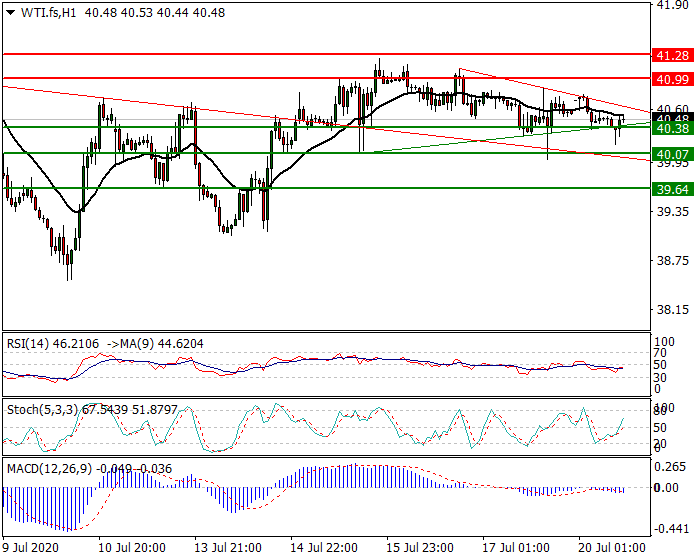Click the 14 Jul 22:00 time axis marker

324,547
